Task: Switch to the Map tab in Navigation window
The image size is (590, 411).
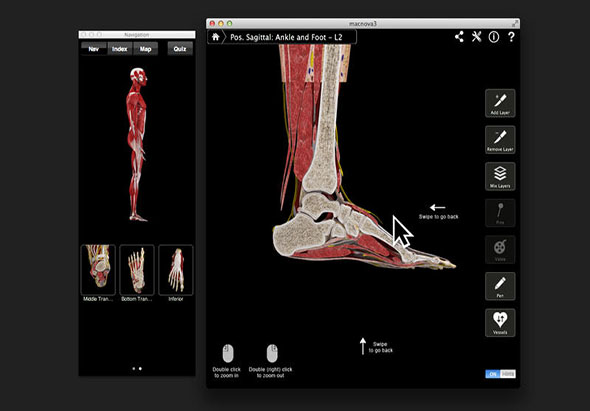Action: 145,49
